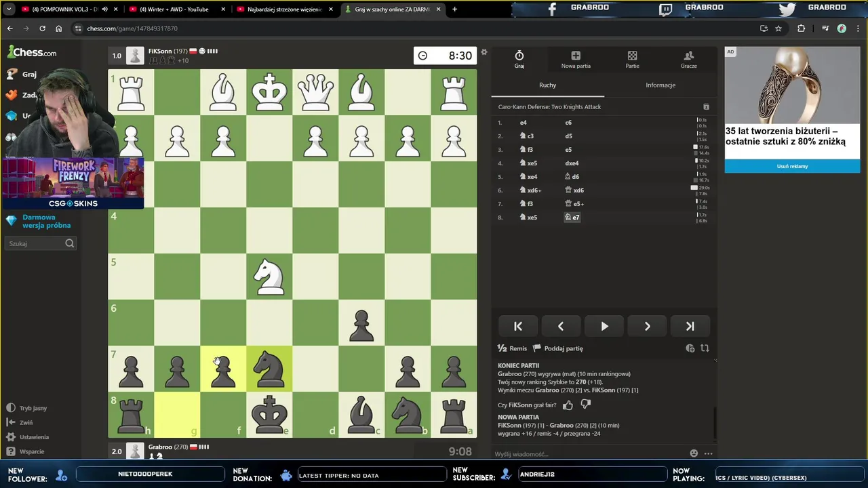Viewport: 868px width, 488px height.
Task: Go to browser home page
Action: [58, 28]
